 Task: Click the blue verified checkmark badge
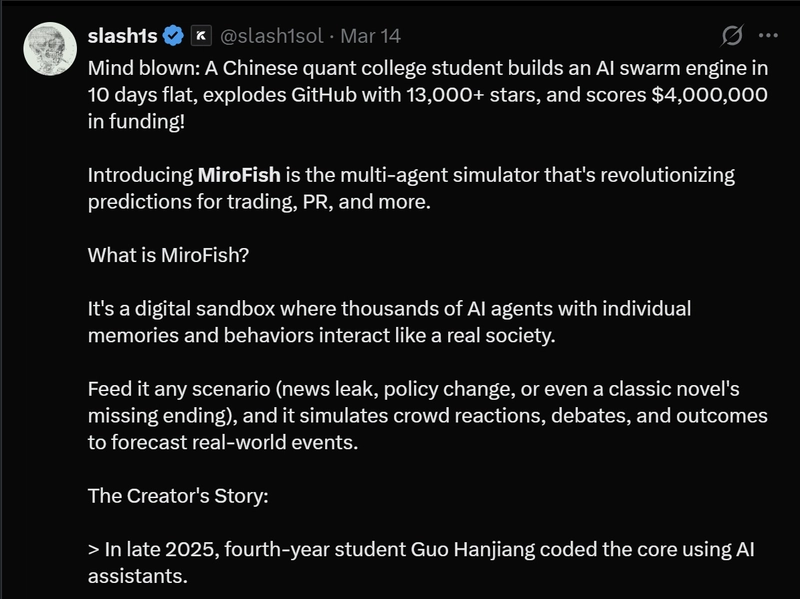(x=174, y=36)
